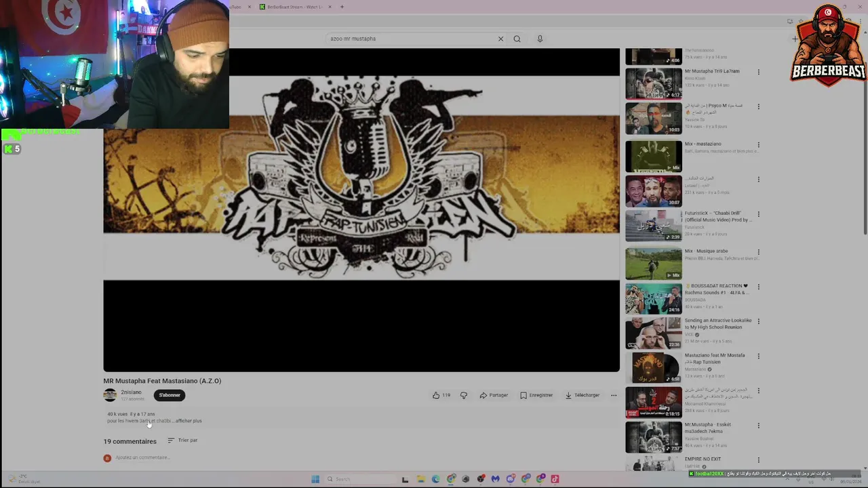The image size is (868, 488).
Task: Click the search magnifier icon
Action: click(517, 39)
